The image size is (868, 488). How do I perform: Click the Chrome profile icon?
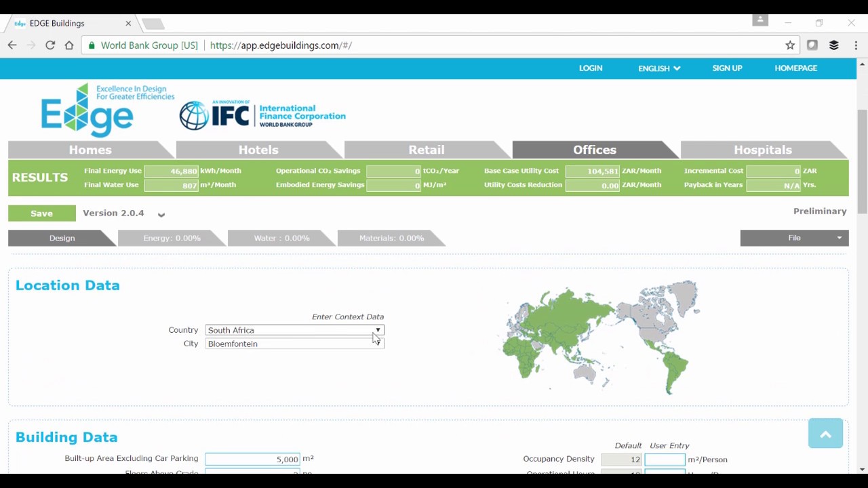760,20
